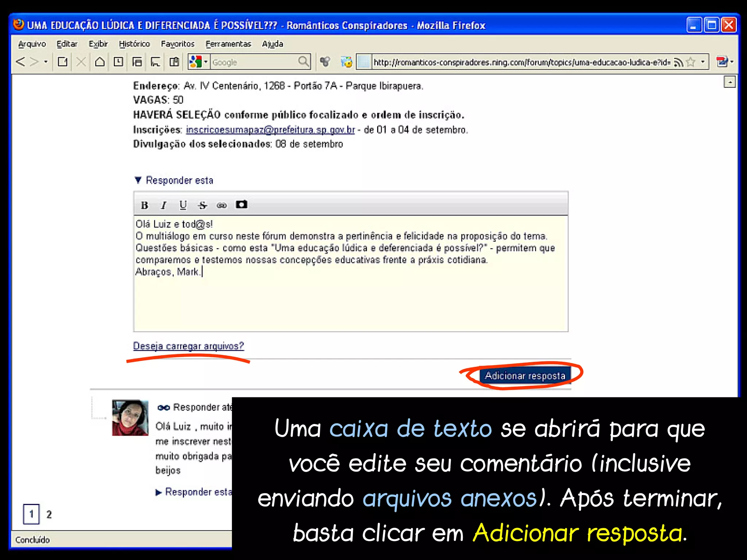Open the rightmost extension icon's dropdown arrow
Viewport: 747px width, 560px height.
732,62
